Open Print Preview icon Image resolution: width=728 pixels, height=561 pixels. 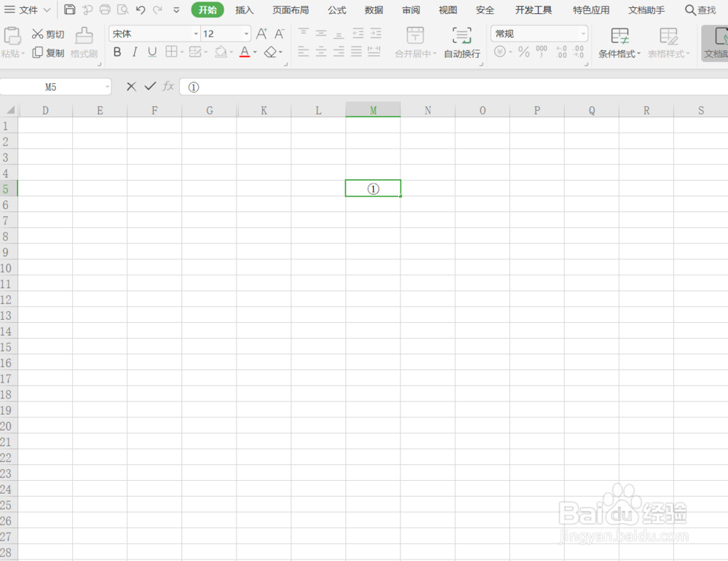pos(122,9)
